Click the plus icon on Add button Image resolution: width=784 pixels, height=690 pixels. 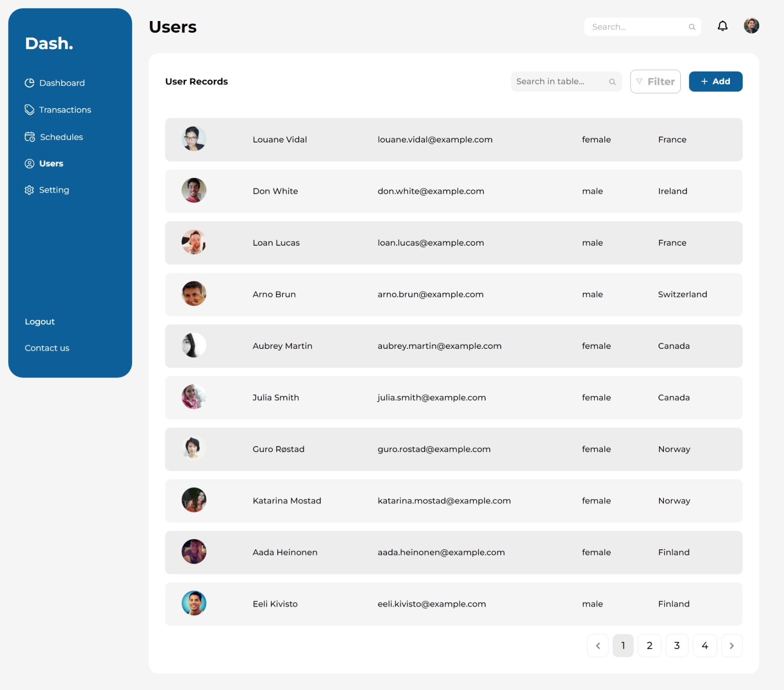(x=704, y=81)
